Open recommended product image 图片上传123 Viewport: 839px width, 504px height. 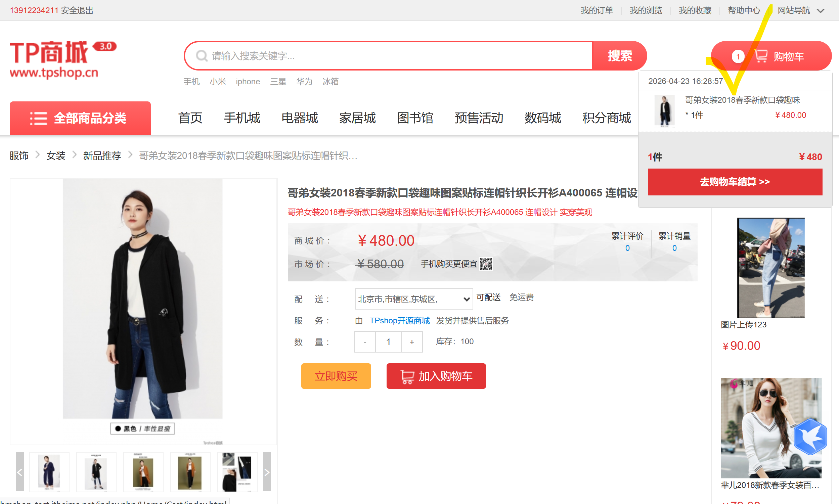(x=771, y=268)
